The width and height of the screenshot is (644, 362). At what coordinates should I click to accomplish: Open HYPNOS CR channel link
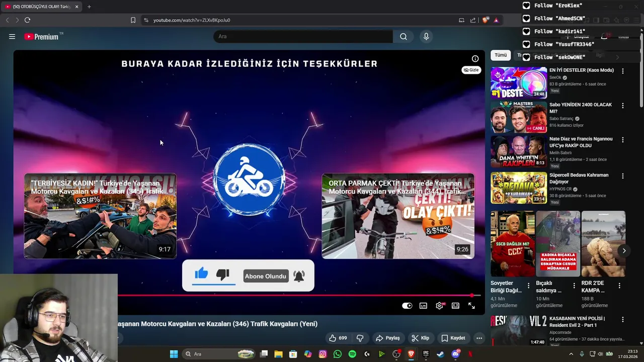pos(560,189)
